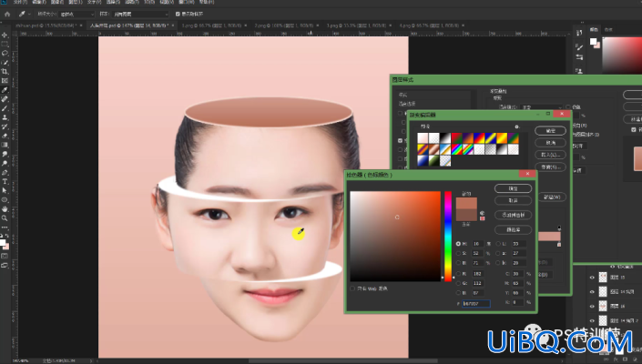Open the eyedropper tool preset arrow

tap(29, 14)
